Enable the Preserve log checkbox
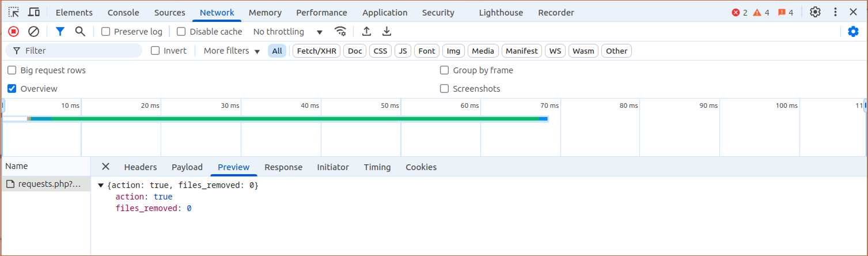 [x=106, y=32]
